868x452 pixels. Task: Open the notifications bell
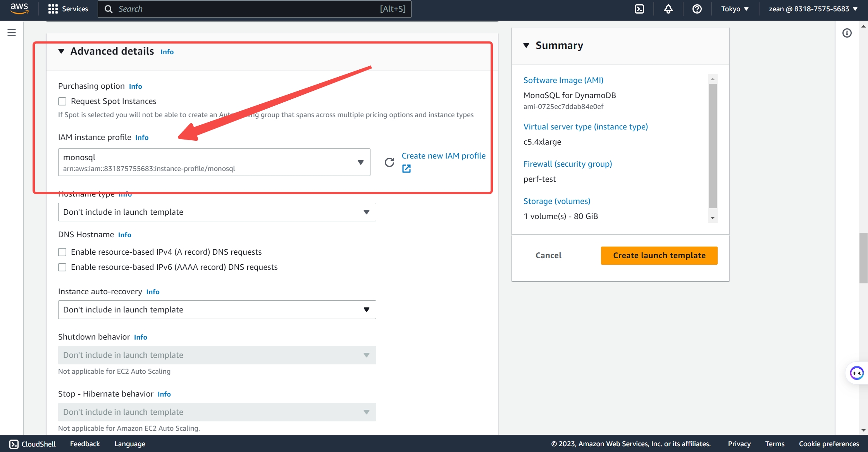pos(668,9)
